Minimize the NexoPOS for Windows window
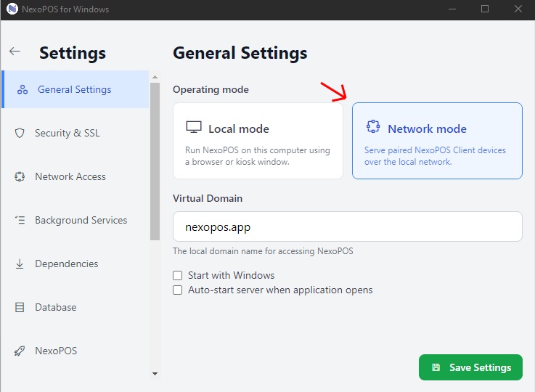Image resolution: width=535 pixels, height=392 pixels. pyautogui.click(x=452, y=9)
